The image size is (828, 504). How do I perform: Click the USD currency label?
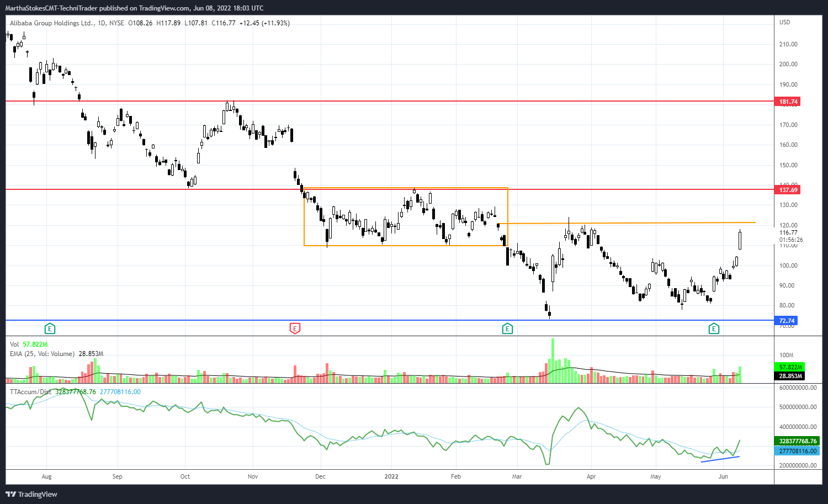(x=784, y=22)
